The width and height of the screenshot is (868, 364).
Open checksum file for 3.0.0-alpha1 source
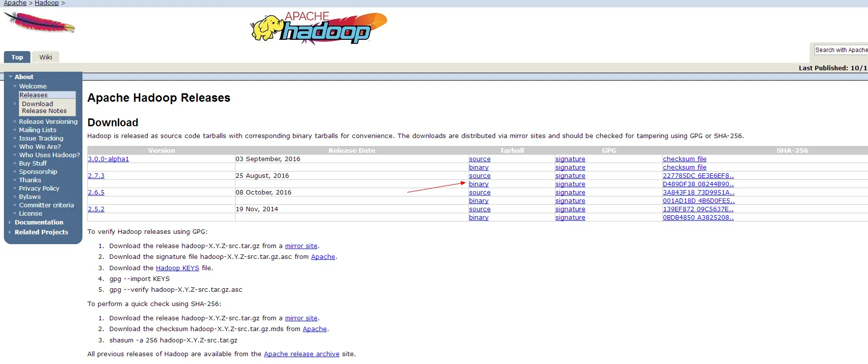[x=684, y=159]
